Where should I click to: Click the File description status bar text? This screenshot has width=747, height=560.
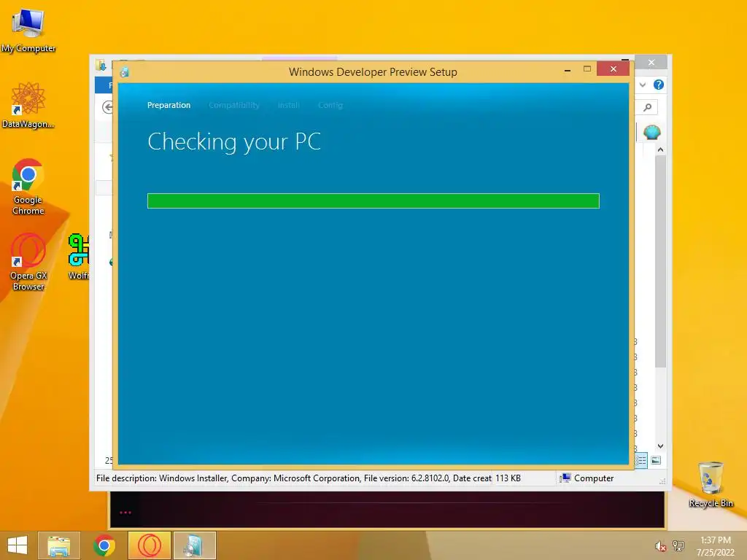coord(293,478)
